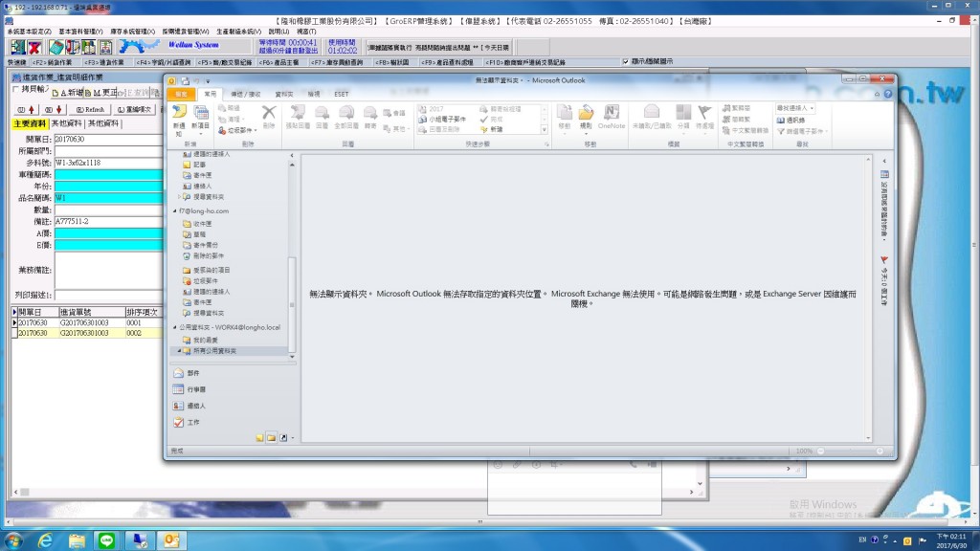
Task: Open the inventory system (X) menu in ERP
Action: [132, 32]
